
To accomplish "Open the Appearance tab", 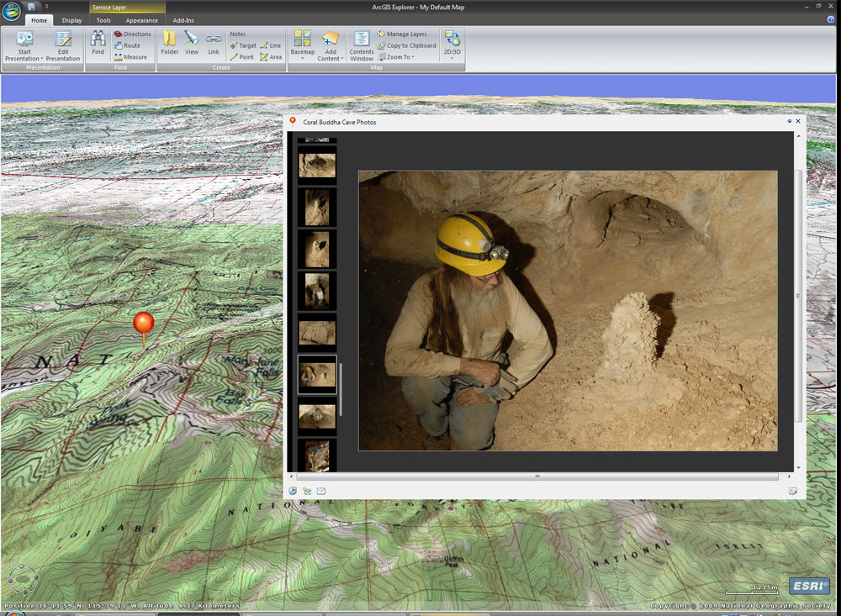I will coord(141,20).
